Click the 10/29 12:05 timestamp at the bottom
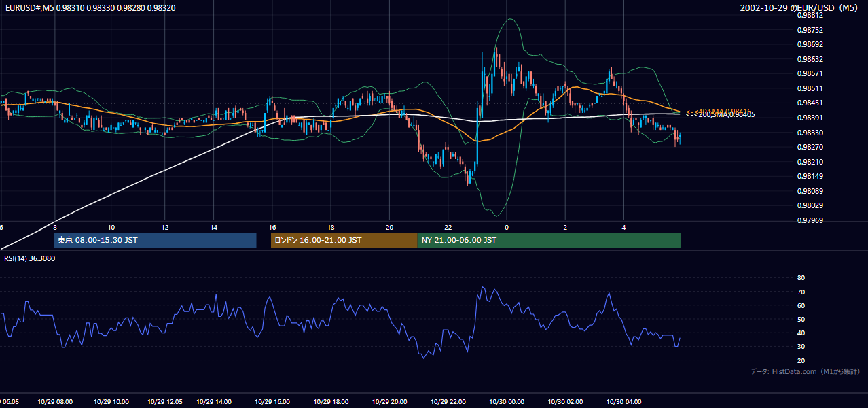This screenshot has height=408, width=868. (x=164, y=401)
